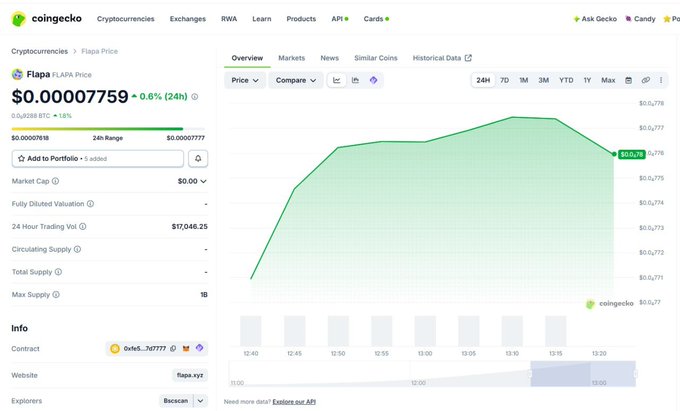680x411 pixels.
Task: Click Cryptocurrencies breadcrumb link
Action: (39, 51)
